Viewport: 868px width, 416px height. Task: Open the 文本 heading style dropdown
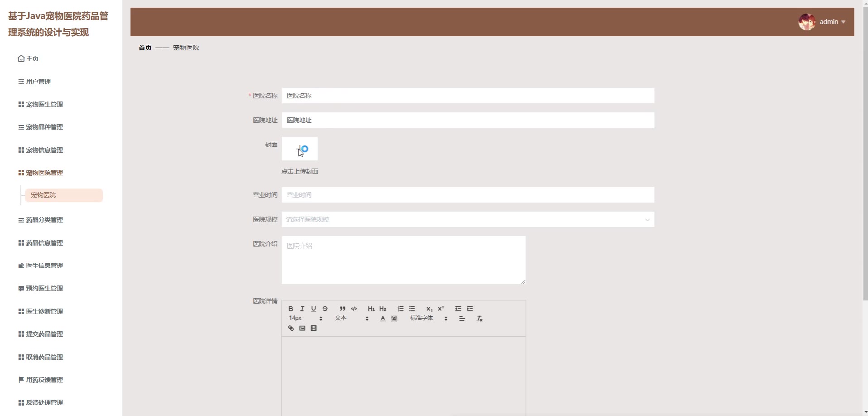point(352,318)
